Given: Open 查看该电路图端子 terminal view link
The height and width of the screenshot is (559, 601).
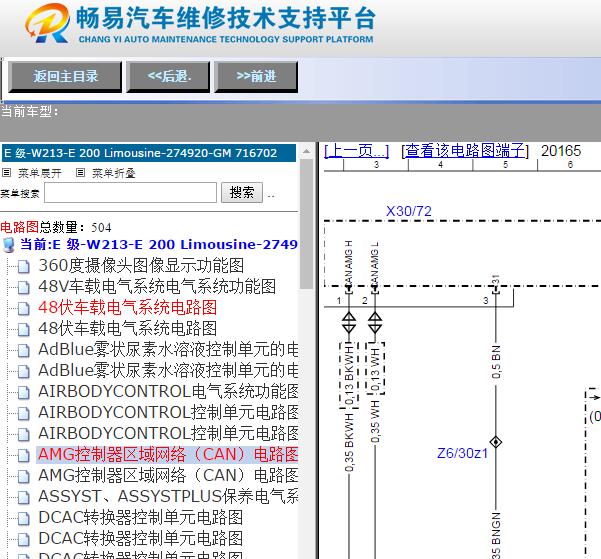Looking at the screenshot, I should tap(465, 151).
